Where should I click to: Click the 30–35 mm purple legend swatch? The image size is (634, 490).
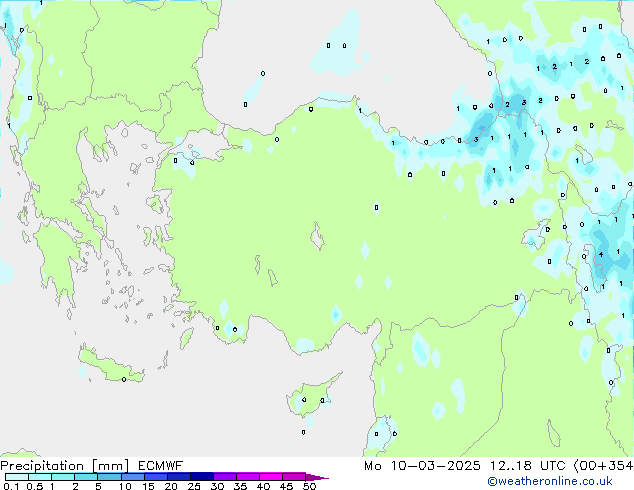224,477
